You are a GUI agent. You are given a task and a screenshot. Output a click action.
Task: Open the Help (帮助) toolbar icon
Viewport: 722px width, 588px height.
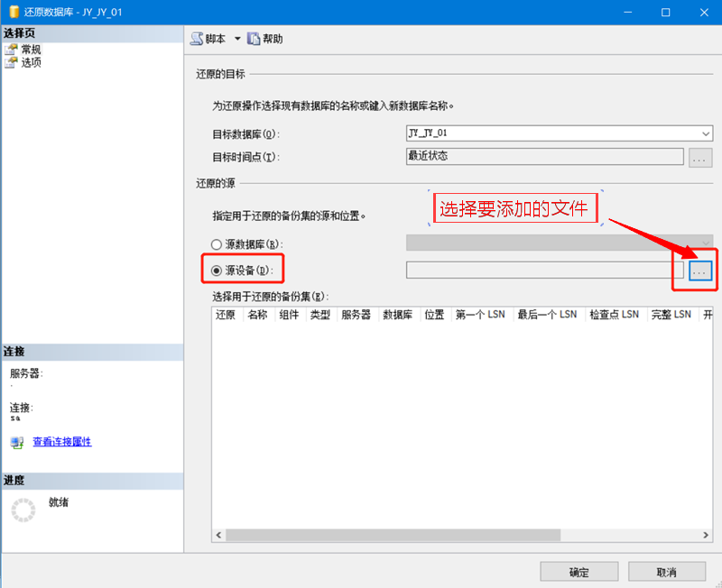coord(254,39)
